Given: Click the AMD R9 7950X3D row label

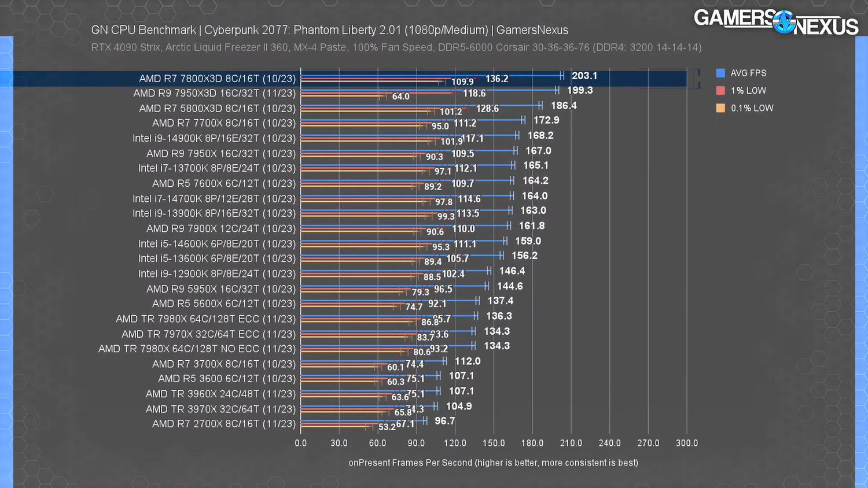Looking at the screenshot, I should tap(214, 93).
